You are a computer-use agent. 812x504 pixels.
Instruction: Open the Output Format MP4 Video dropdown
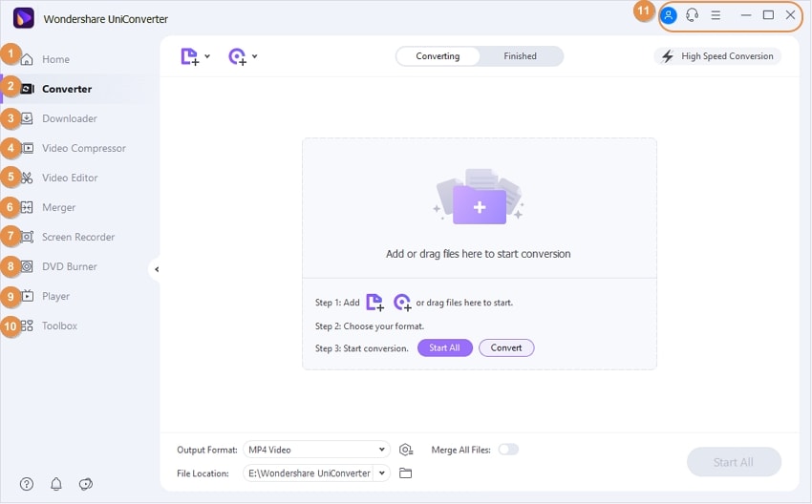(x=316, y=450)
